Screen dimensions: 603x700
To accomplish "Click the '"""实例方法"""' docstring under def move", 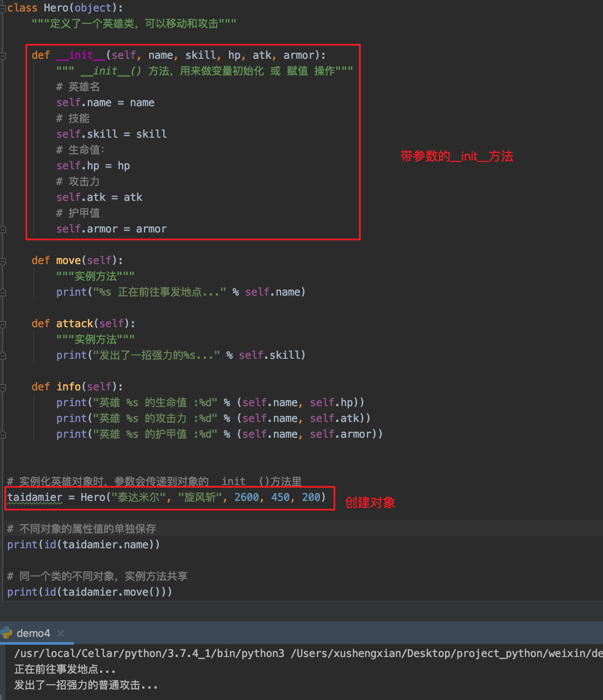I will point(95,276).
